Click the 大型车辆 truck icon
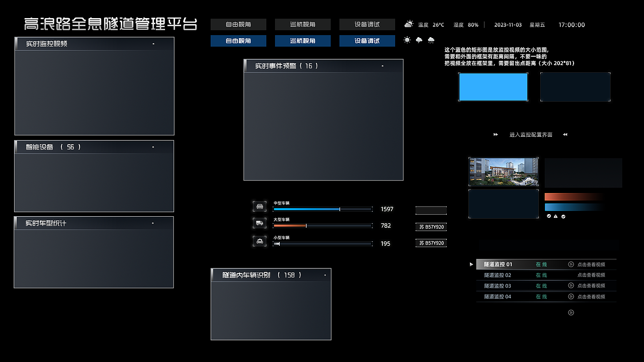This screenshot has height=362, width=644. coord(260,223)
